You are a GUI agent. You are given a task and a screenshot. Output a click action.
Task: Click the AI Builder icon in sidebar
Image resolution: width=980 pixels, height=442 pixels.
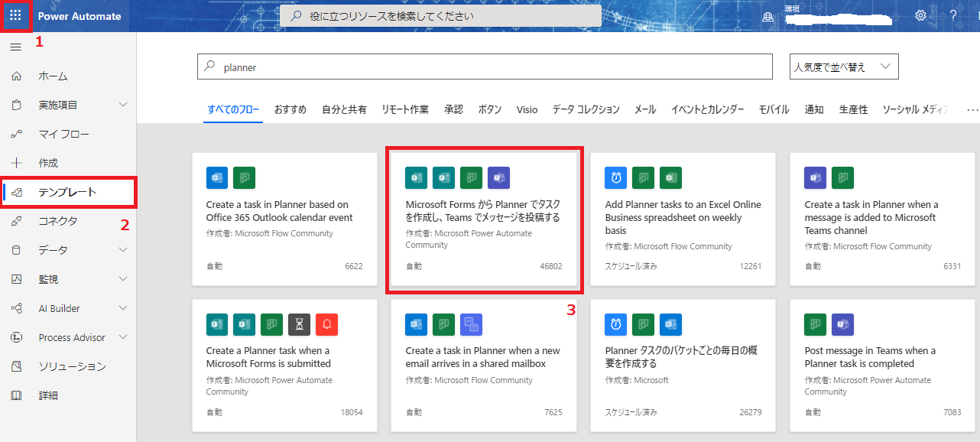pos(16,309)
